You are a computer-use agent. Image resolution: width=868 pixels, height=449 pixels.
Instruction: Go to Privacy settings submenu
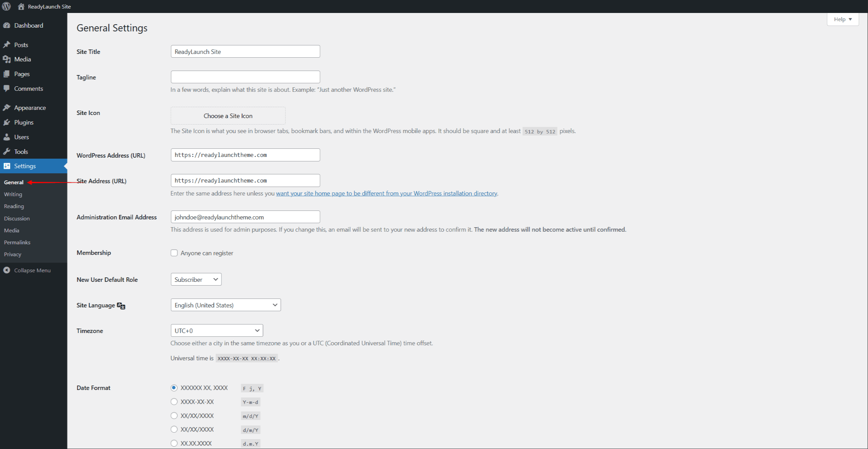tap(13, 254)
